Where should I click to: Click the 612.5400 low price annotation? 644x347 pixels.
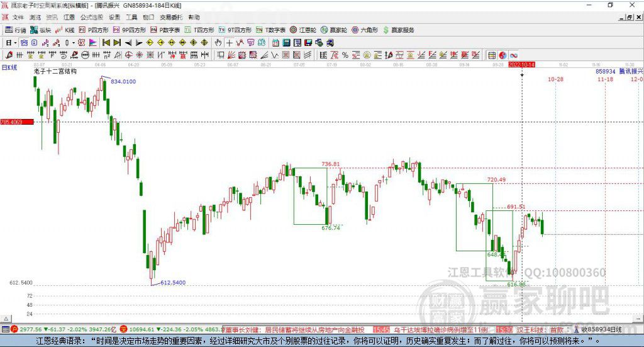[x=173, y=283]
